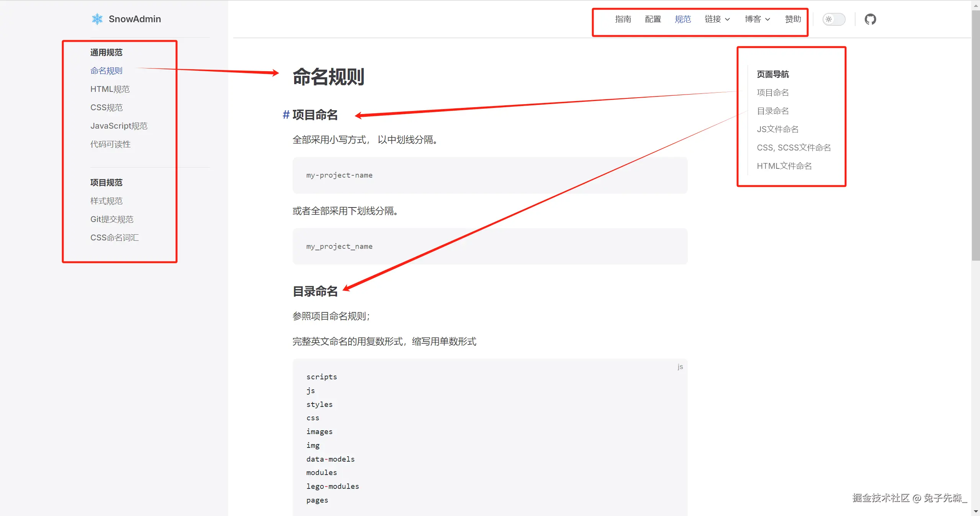Open CSS命名词汇 sidebar link
Screen dimensions: 980x516
pyautogui.click(x=115, y=238)
